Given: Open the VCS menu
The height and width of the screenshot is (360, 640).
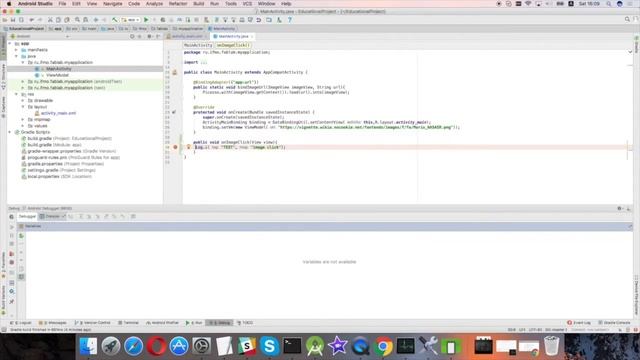Looking at the screenshot, I should (x=247, y=4).
